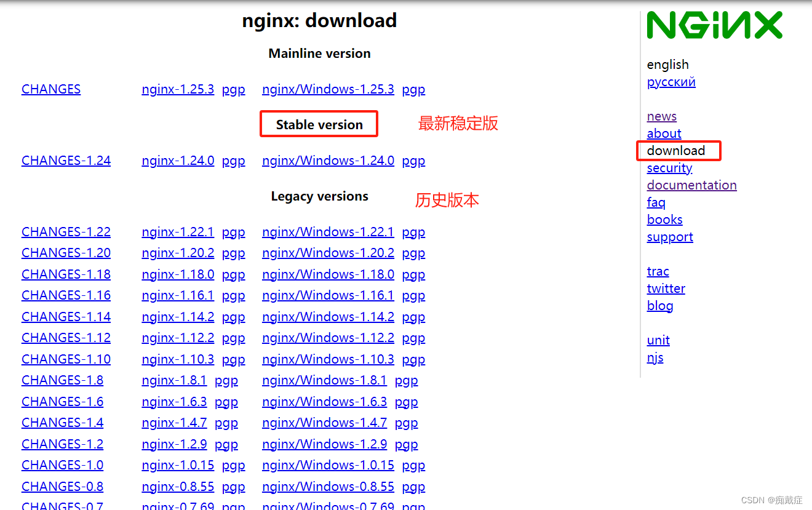This screenshot has height=510, width=812.
Task: Open the CHANGES-1.18 link
Action: 66,274
